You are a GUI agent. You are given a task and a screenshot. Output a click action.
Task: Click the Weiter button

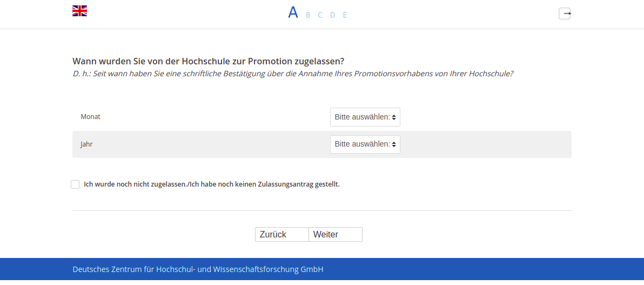point(335,234)
